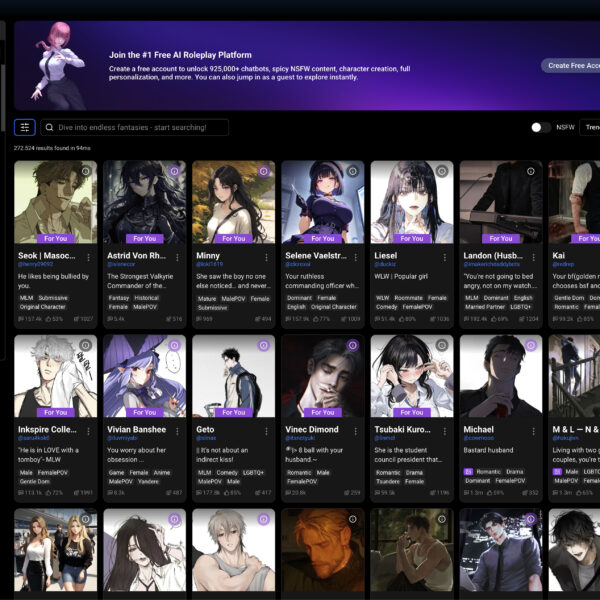
Task: Open Selene Vaelstr character image
Action: [323, 202]
